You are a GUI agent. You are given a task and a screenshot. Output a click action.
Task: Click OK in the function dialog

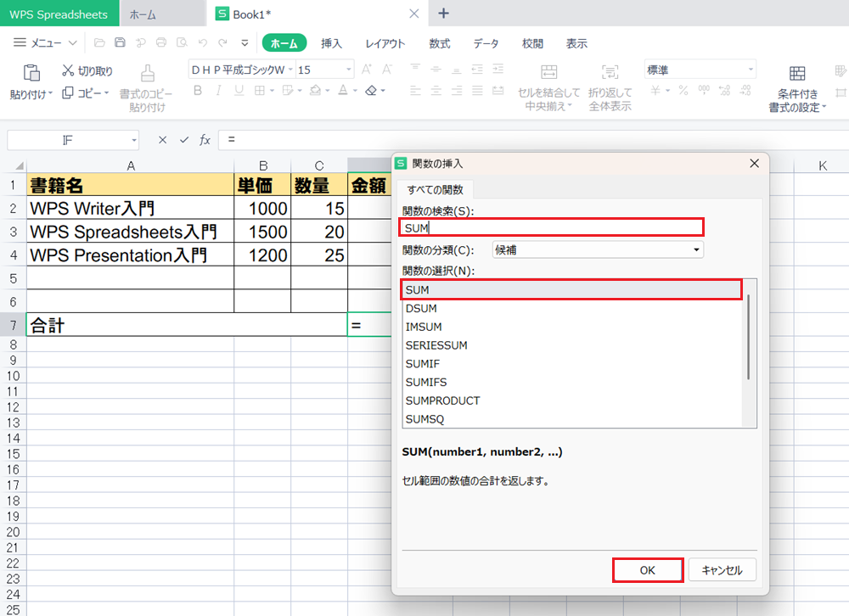coord(648,570)
